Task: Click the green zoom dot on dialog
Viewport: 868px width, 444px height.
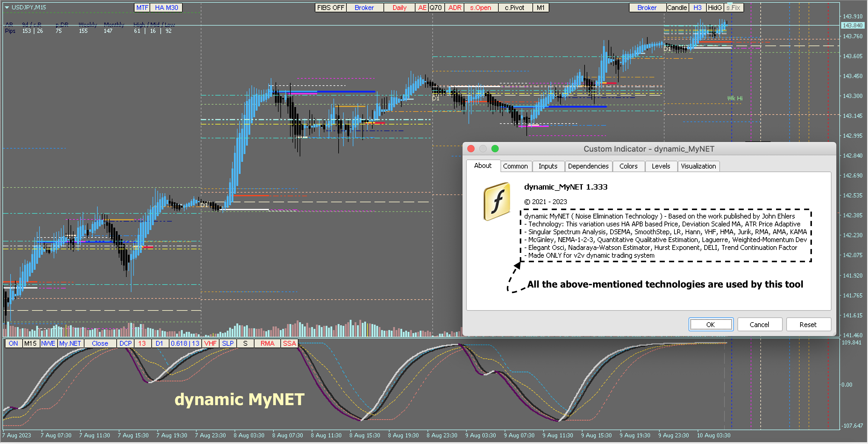Action: (x=495, y=149)
